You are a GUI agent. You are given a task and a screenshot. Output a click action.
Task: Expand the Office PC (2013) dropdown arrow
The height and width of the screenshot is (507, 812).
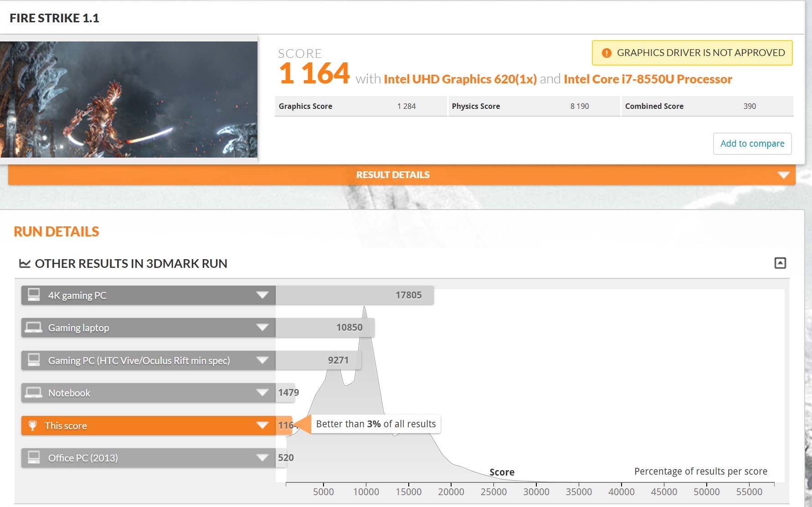click(x=262, y=457)
